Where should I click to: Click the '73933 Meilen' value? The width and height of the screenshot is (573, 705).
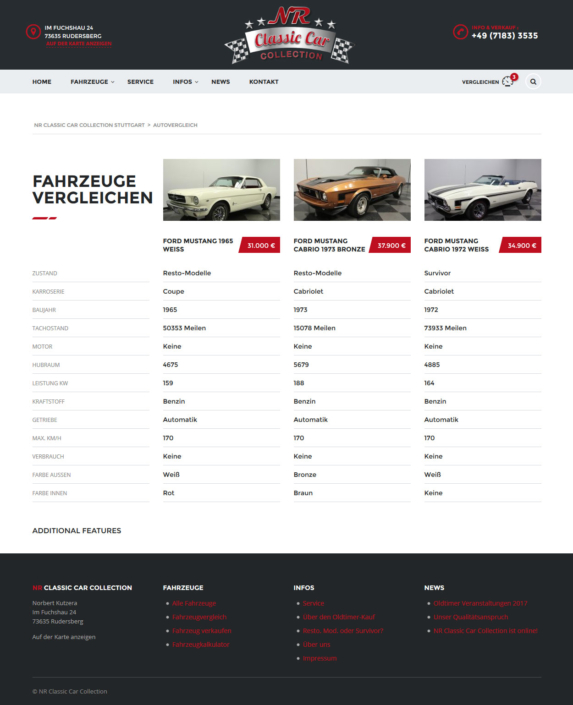[x=445, y=328]
